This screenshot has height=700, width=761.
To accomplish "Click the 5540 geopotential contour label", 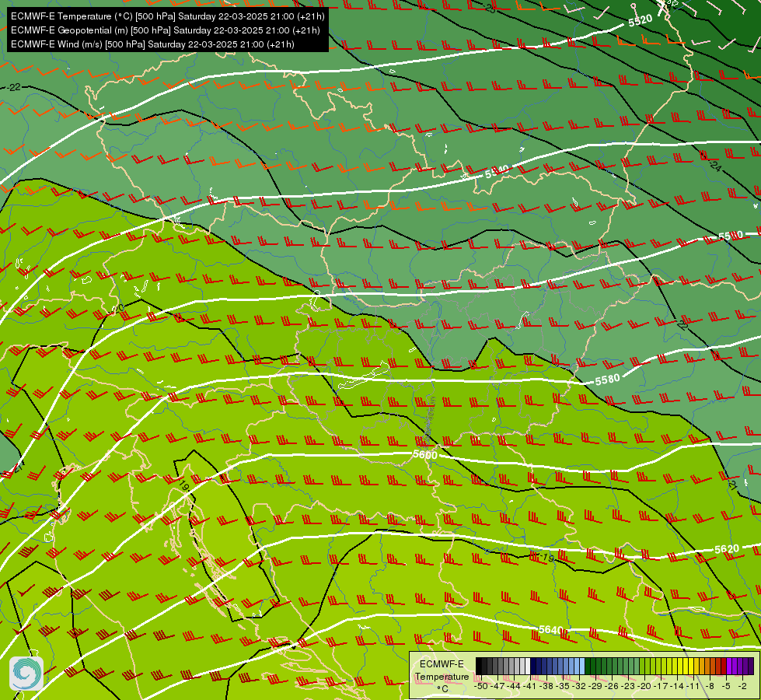I will click(497, 171).
